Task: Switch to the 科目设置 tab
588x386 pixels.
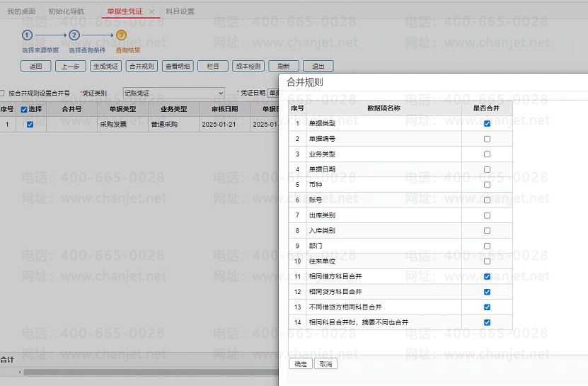Action: coord(180,12)
